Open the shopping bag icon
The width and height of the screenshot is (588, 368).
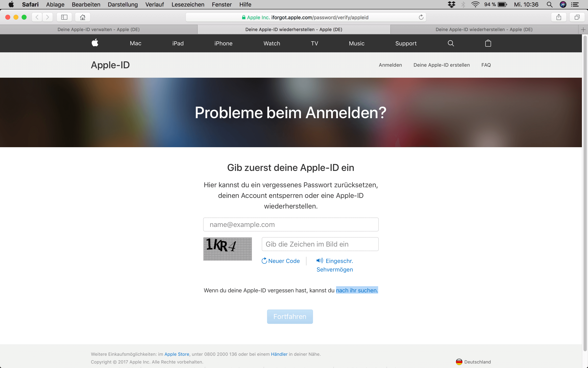(x=488, y=43)
